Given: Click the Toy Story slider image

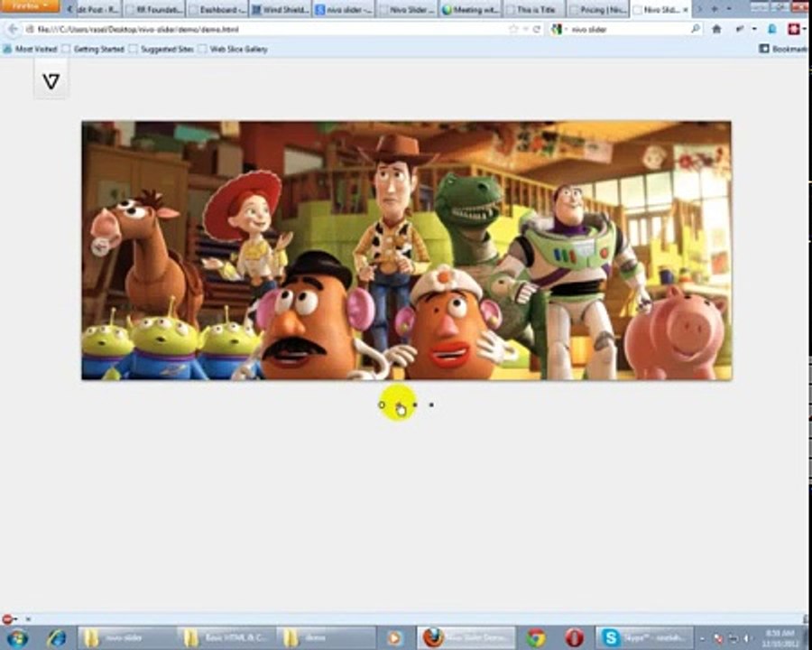Looking at the screenshot, I should pyautogui.click(x=407, y=250).
